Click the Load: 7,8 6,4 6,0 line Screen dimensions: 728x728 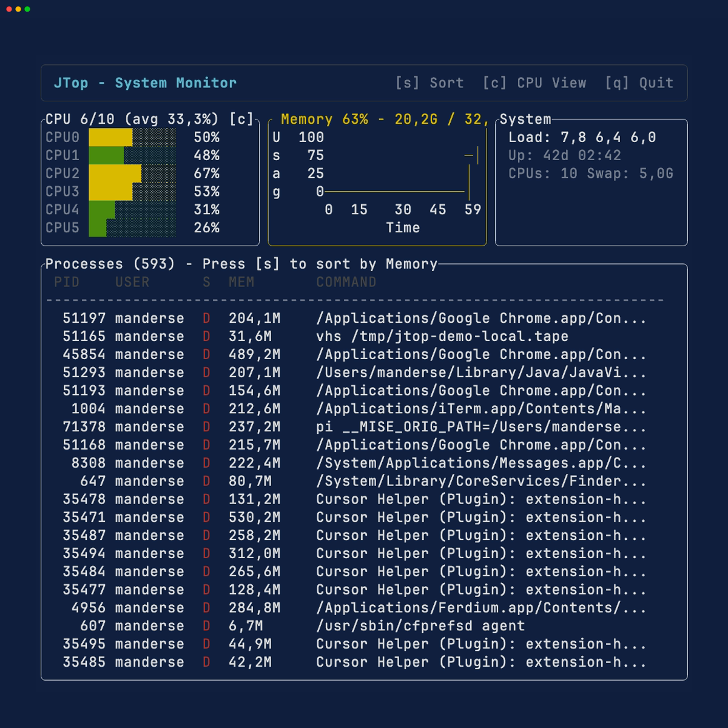[x=582, y=137]
